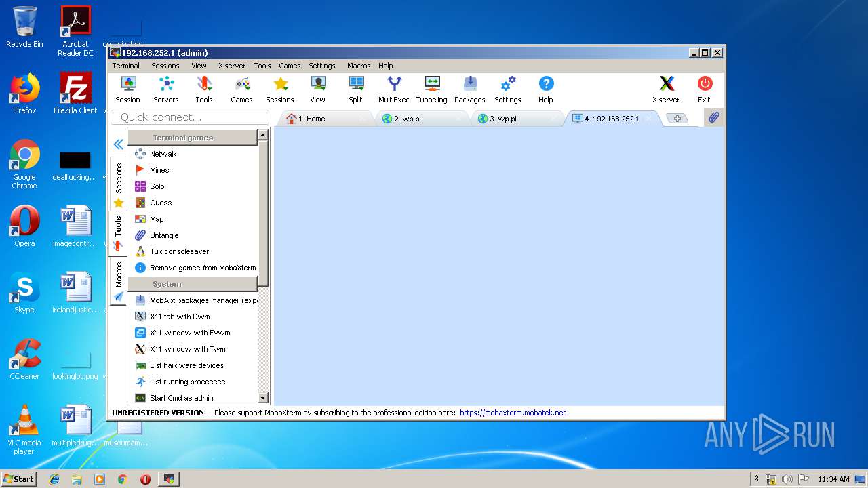Close the 4. 192.168.252.1 tab
868x488 pixels.
click(649, 119)
